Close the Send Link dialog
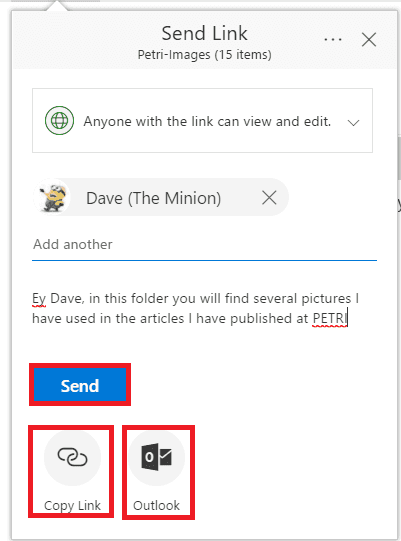Image resolution: width=401 pixels, height=541 pixels. (369, 39)
